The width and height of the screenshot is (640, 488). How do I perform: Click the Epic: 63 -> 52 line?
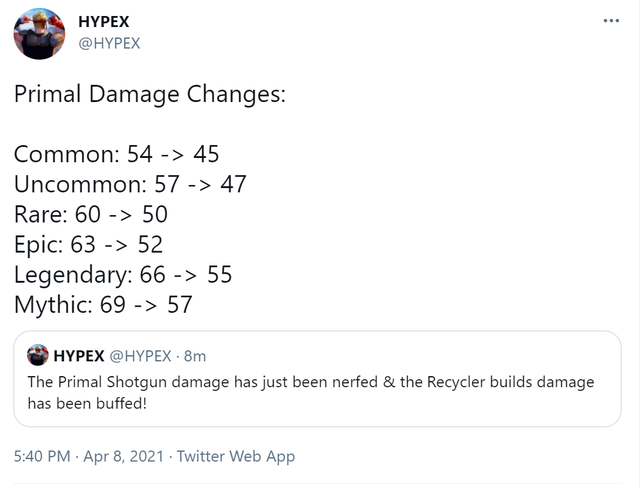tap(88, 244)
